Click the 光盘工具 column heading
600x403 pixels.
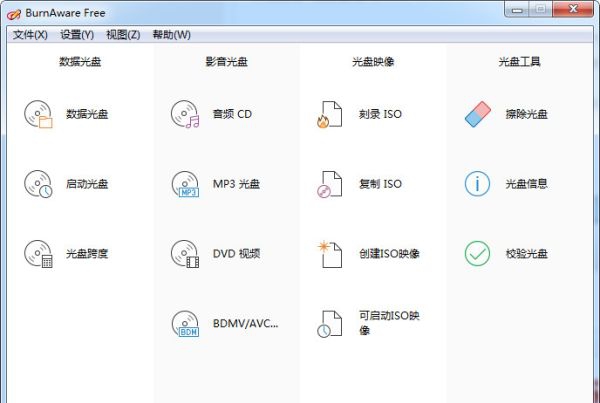pyautogui.click(x=519, y=62)
